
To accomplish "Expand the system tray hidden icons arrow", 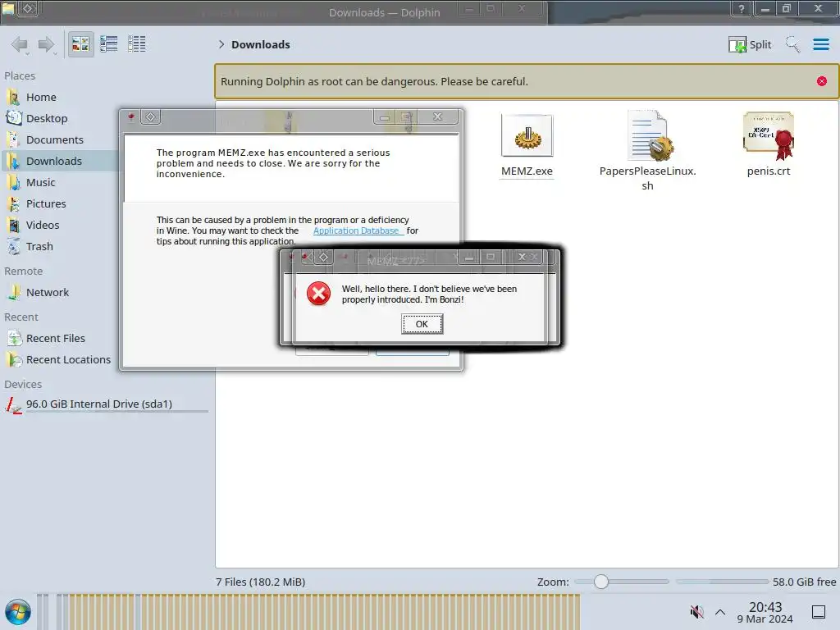I will (720, 612).
